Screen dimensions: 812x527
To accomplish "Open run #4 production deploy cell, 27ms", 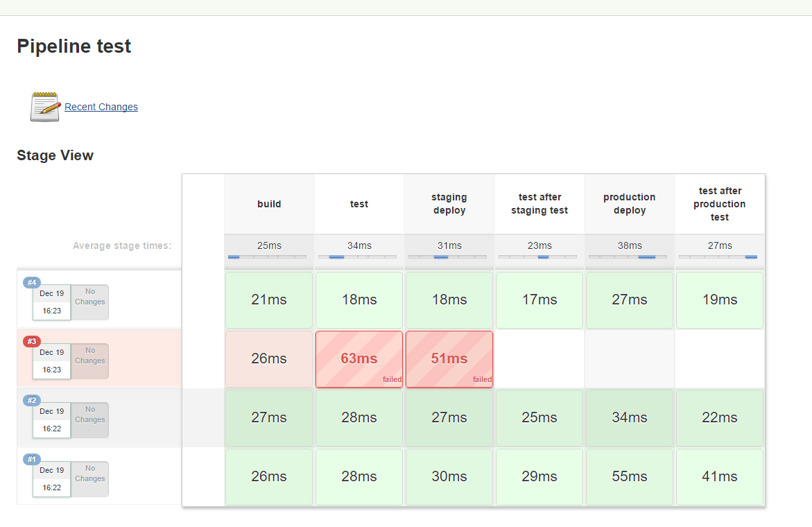I will click(630, 300).
